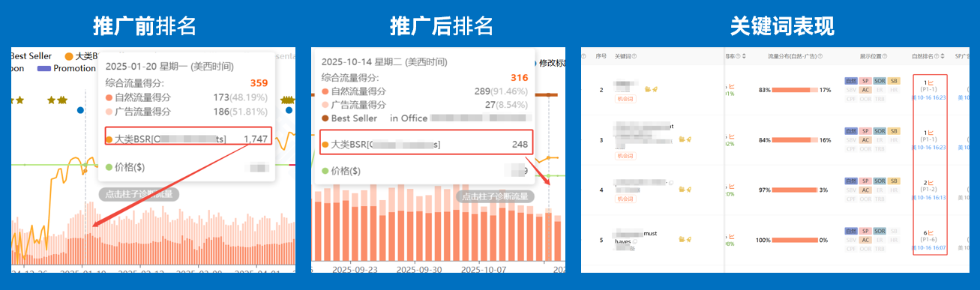The width and height of the screenshot is (980, 290).
Task: Click the 83% traffic distribution bar in row 2
Action: tap(795, 90)
